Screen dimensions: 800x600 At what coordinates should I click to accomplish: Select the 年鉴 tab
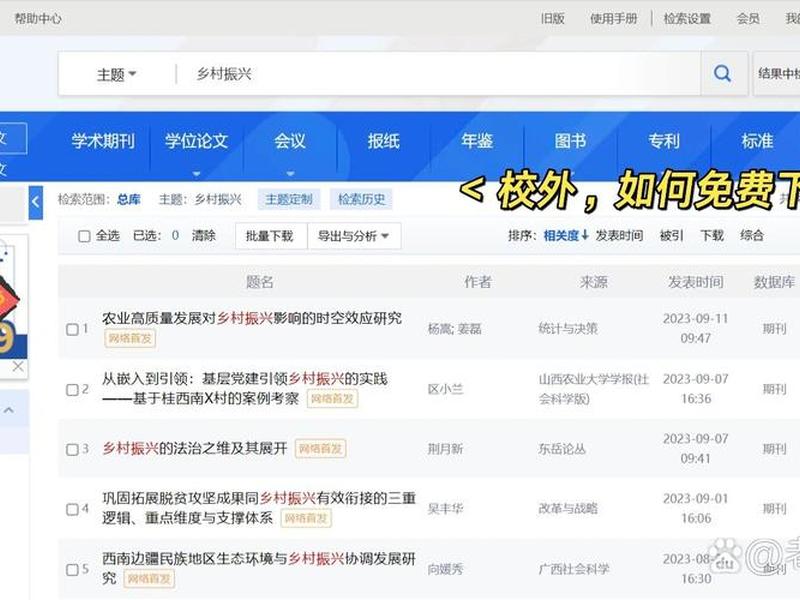coord(477,141)
